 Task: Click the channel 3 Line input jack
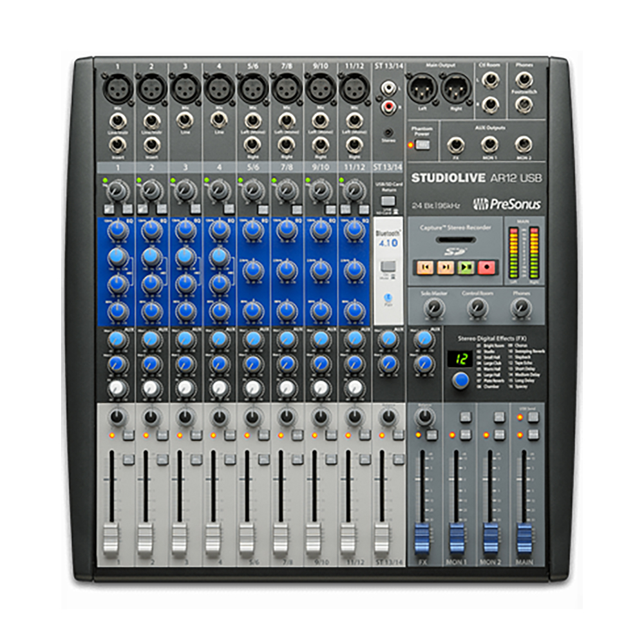(x=185, y=120)
